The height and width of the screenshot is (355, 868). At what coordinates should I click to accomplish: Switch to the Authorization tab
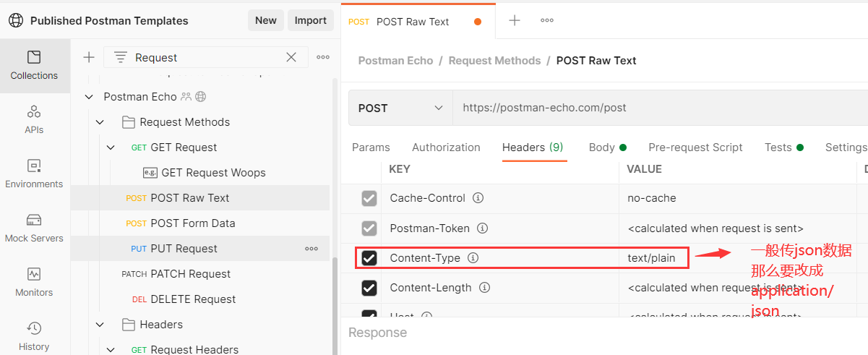446,147
